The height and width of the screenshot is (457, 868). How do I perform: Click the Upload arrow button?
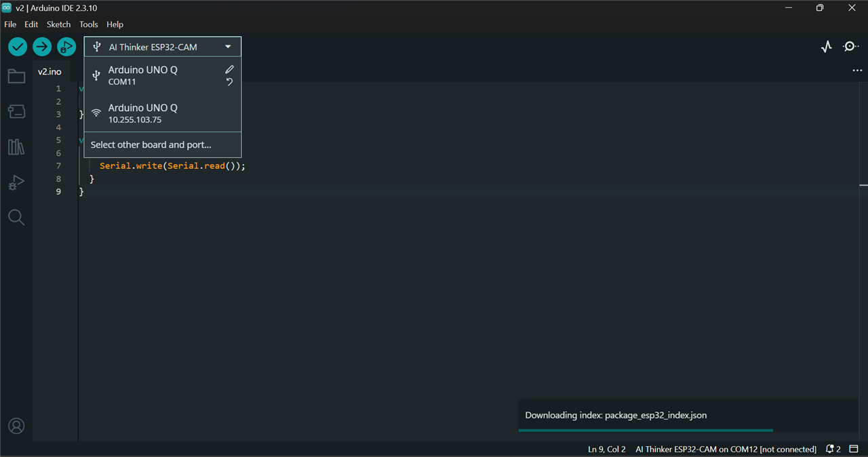(x=42, y=47)
